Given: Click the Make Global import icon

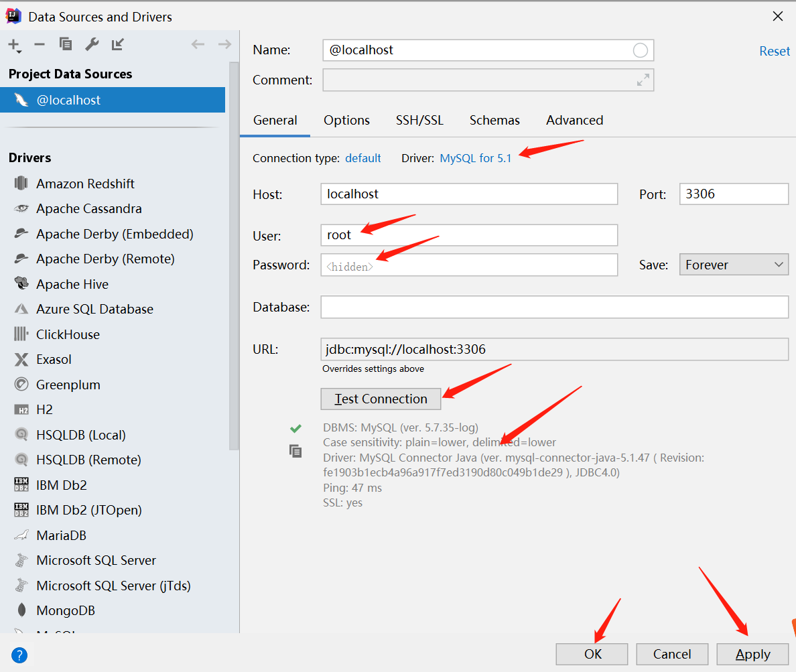Looking at the screenshot, I should pyautogui.click(x=118, y=44).
